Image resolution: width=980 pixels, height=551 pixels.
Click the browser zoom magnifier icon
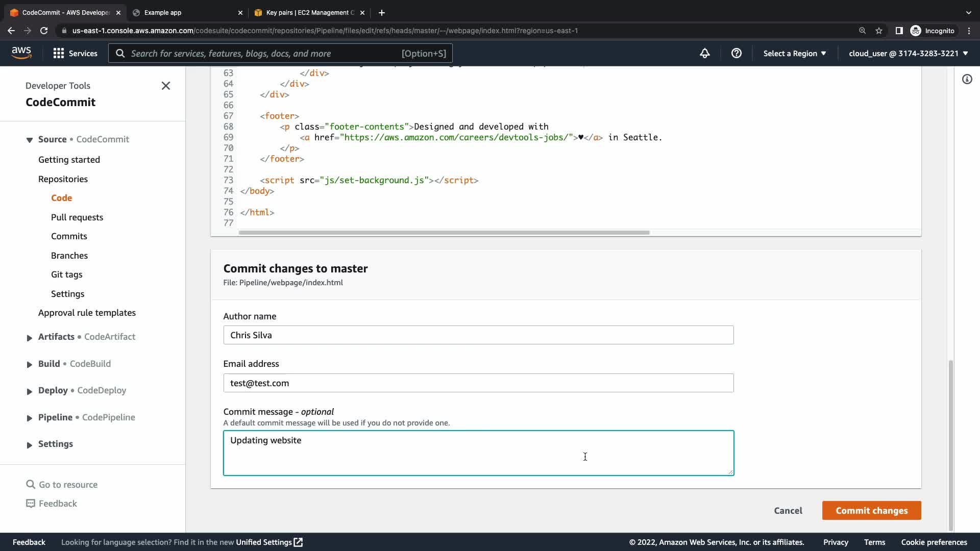[862, 31]
